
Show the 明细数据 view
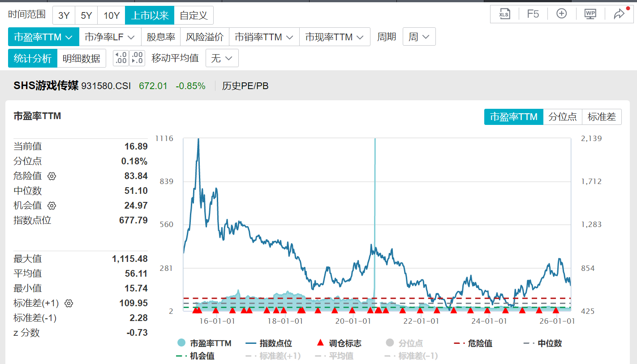pos(82,58)
